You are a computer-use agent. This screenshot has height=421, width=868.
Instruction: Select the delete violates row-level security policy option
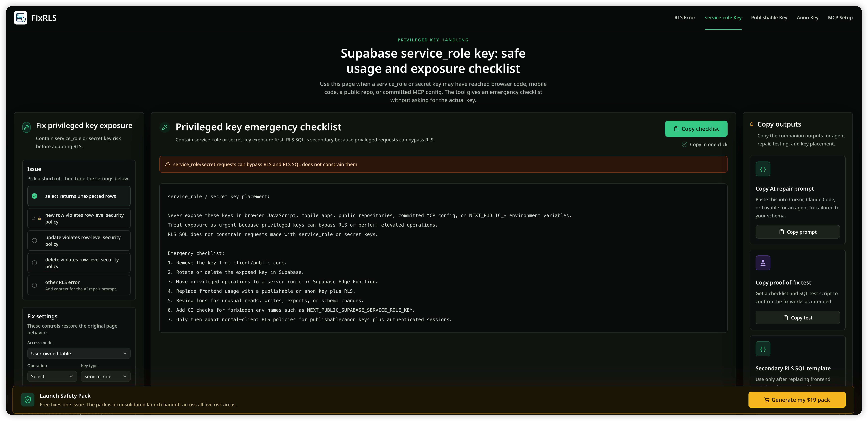[x=79, y=263]
